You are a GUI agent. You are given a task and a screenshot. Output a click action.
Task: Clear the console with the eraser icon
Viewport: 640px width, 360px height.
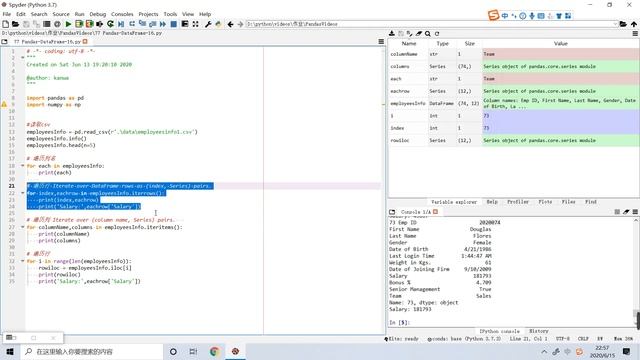626,212
